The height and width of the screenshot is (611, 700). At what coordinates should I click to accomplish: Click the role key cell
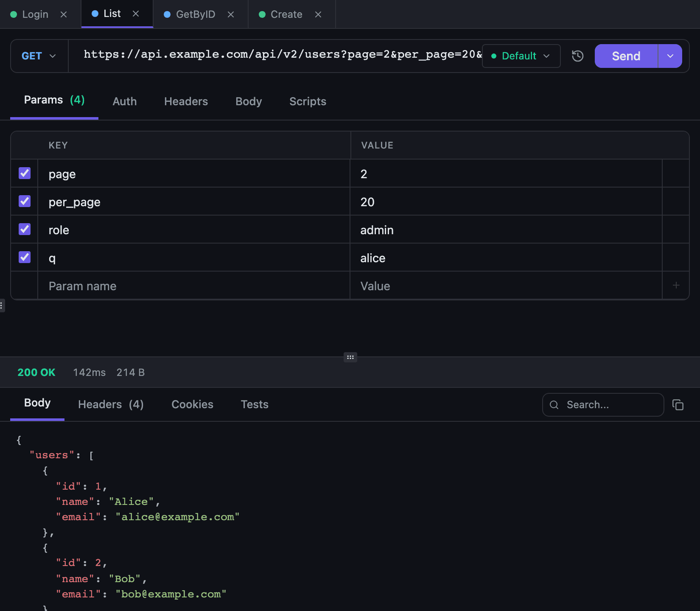tap(194, 230)
